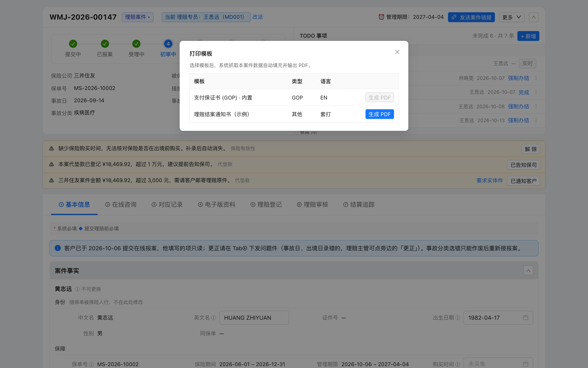Click the 理赔结案通知书（示例） template name
588x368 pixels.
(x=222, y=114)
